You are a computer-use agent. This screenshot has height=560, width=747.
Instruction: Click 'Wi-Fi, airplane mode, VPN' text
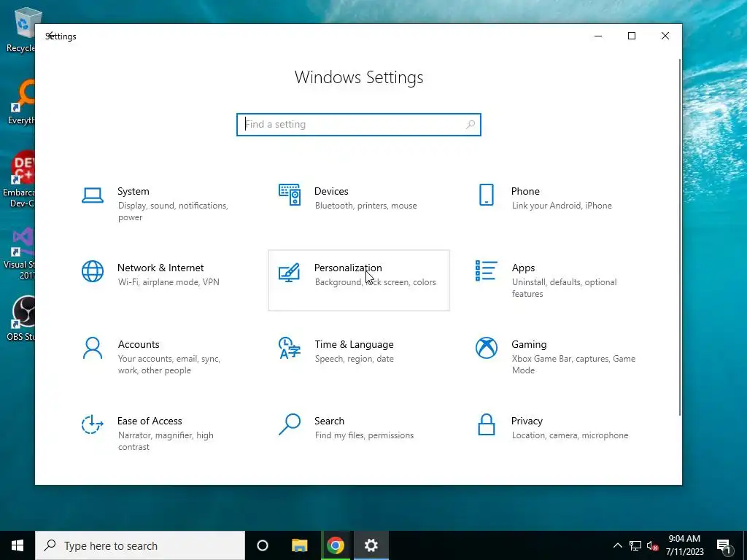pyautogui.click(x=169, y=282)
